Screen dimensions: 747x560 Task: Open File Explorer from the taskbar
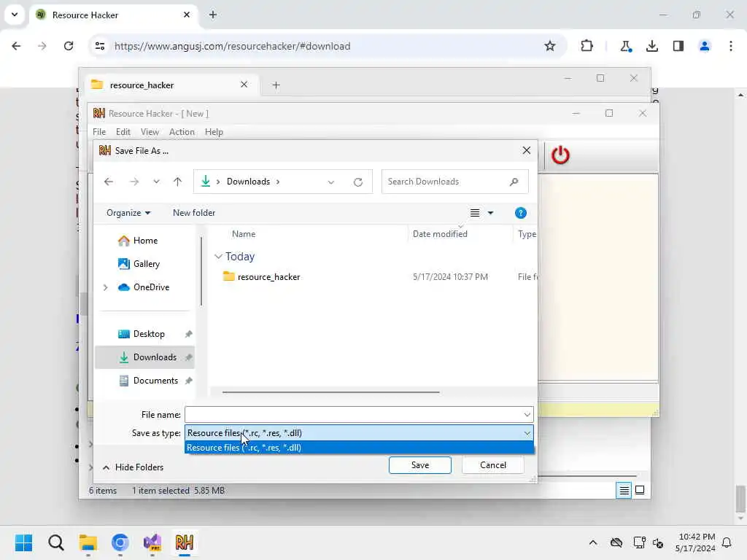click(x=88, y=542)
